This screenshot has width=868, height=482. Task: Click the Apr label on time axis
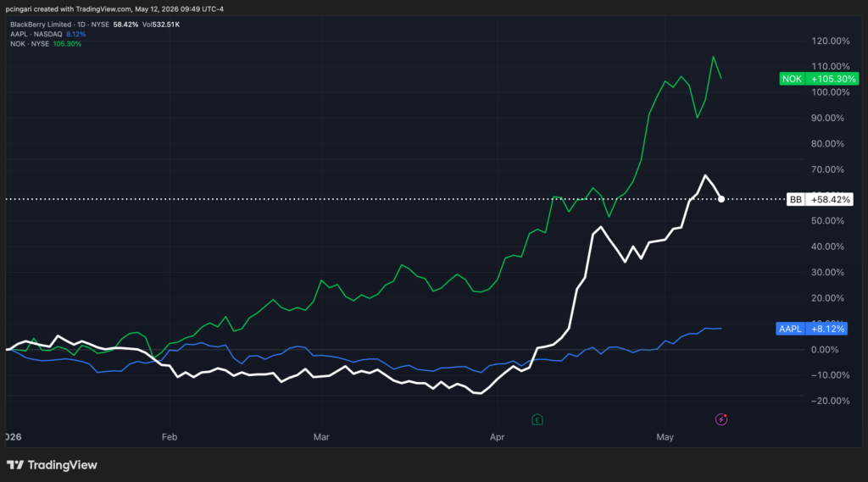(497, 437)
